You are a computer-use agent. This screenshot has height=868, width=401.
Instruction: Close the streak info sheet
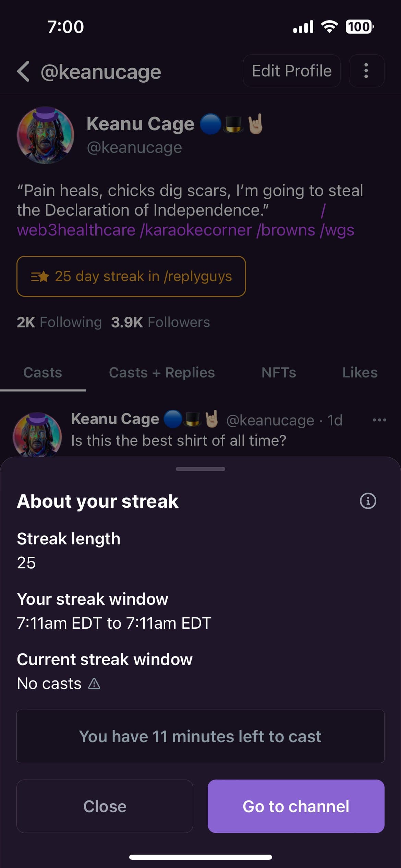105,806
